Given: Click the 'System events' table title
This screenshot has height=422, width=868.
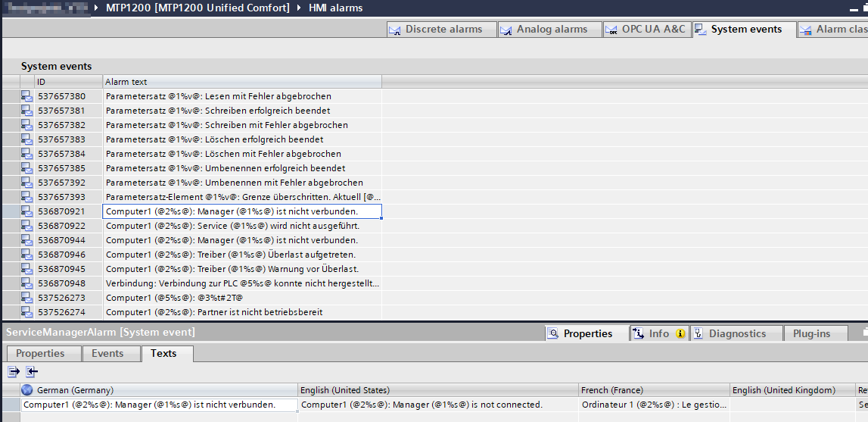Looking at the screenshot, I should 57,66.
